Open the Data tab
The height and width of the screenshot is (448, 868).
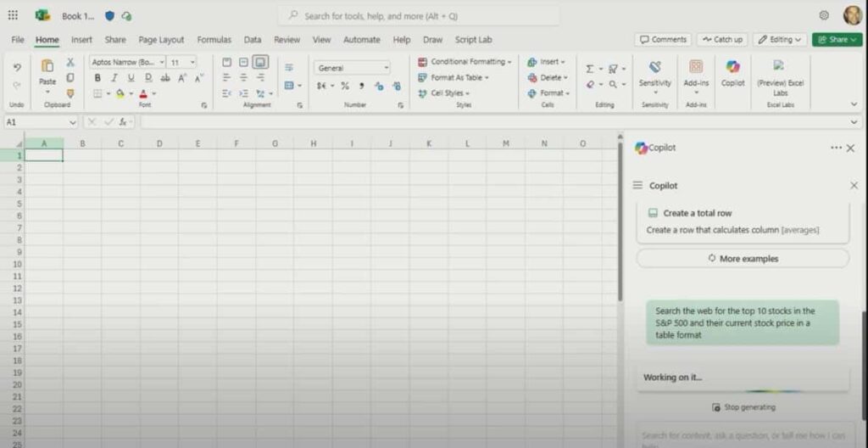point(253,39)
